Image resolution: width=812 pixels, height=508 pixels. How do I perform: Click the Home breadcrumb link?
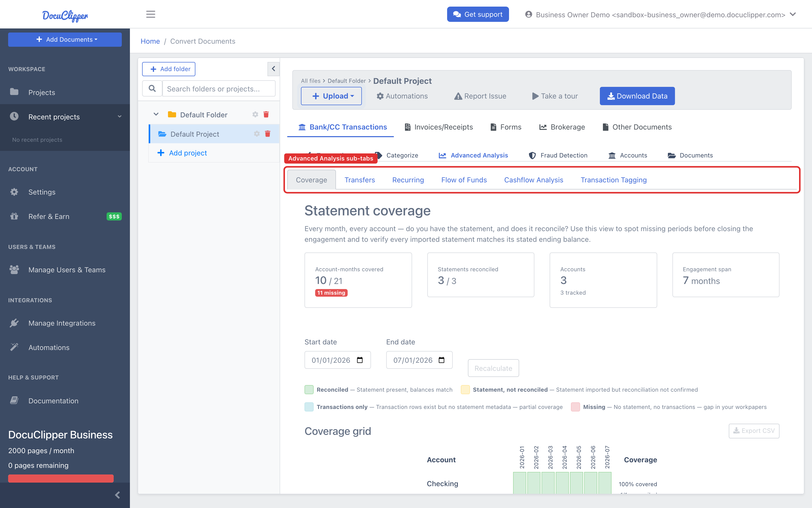tap(150, 41)
